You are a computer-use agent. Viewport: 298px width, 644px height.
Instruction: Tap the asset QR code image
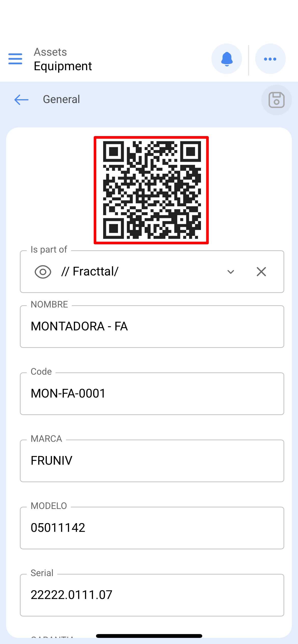pyautogui.click(x=151, y=190)
